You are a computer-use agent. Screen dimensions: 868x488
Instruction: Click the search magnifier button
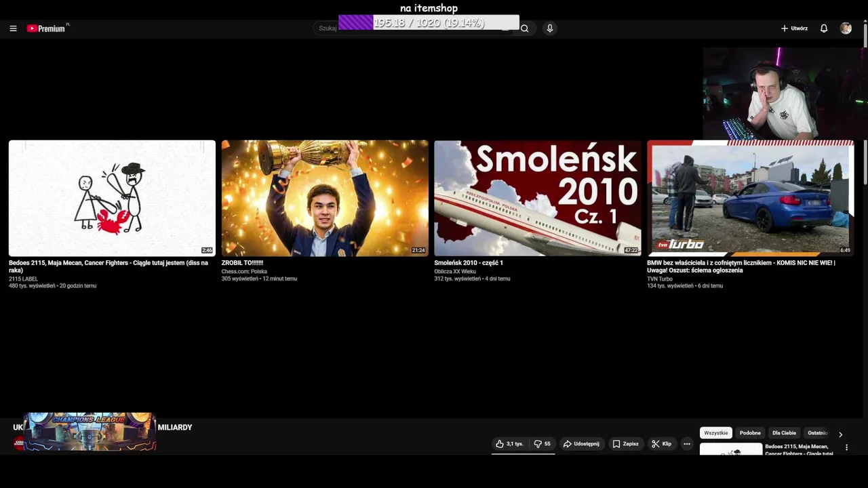pyautogui.click(x=524, y=28)
